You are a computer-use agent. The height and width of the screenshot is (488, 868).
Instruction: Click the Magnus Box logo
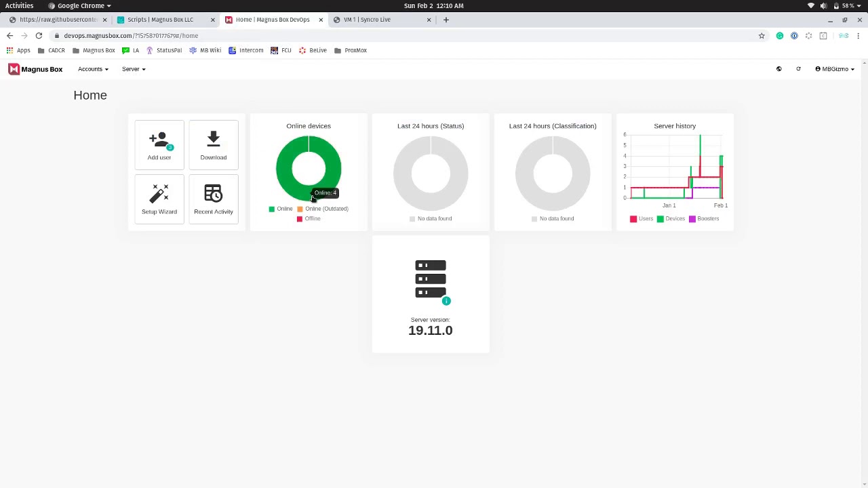pos(35,69)
